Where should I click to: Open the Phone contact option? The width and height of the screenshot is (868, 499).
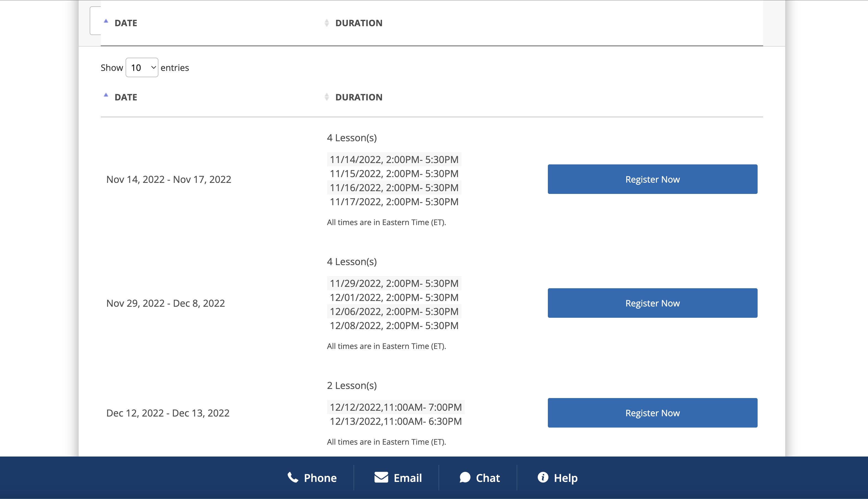click(x=320, y=478)
